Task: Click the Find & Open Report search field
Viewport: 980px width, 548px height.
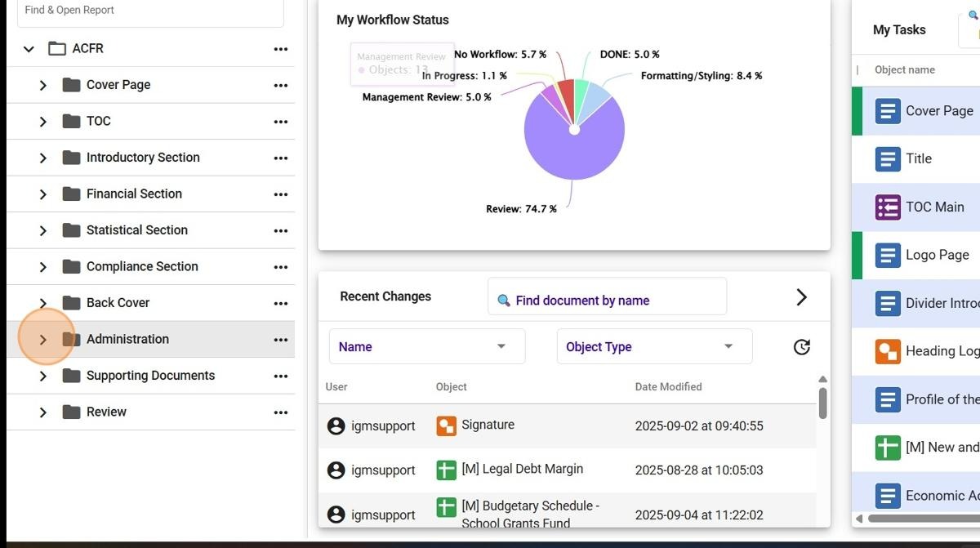Action: (x=150, y=11)
